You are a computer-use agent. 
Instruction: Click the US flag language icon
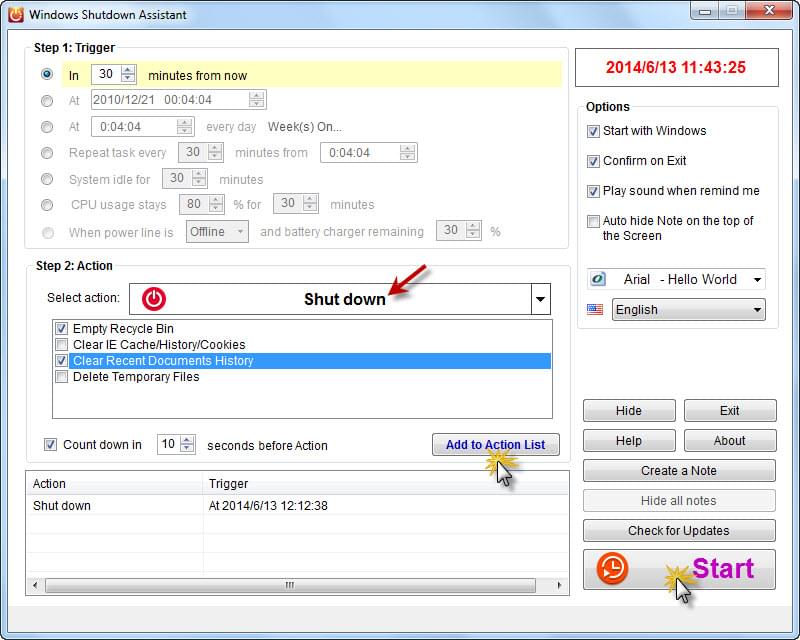pos(595,310)
